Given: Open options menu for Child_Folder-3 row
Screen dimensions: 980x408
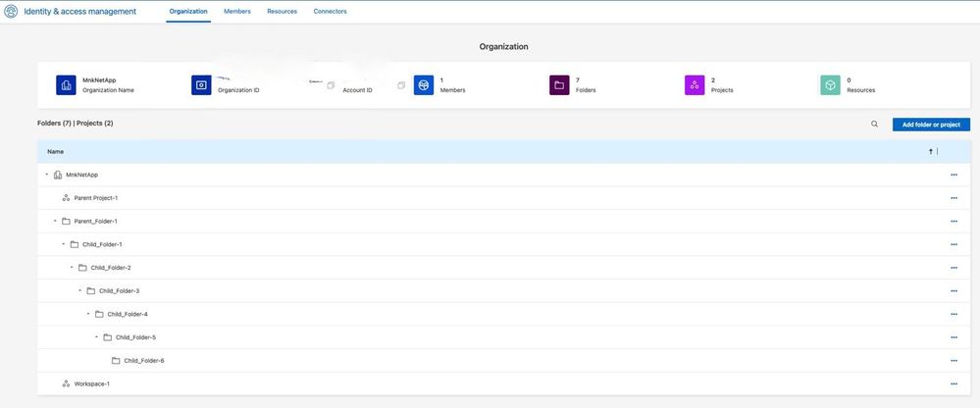Looking at the screenshot, I should pos(954,290).
